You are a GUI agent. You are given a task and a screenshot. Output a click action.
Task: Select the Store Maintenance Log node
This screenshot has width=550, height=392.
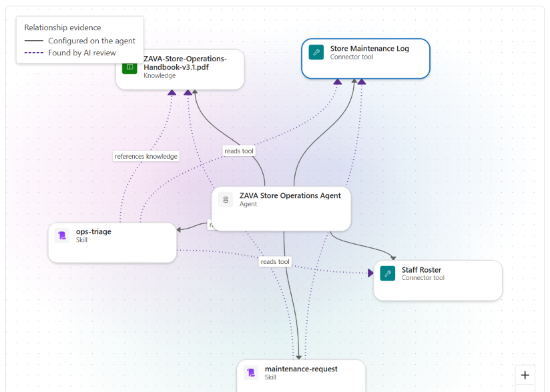(366, 59)
